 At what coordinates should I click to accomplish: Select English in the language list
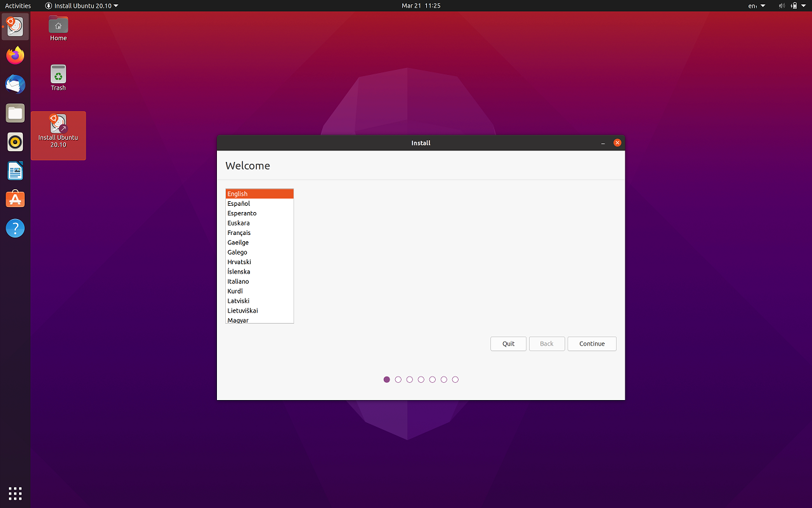[259, 194]
